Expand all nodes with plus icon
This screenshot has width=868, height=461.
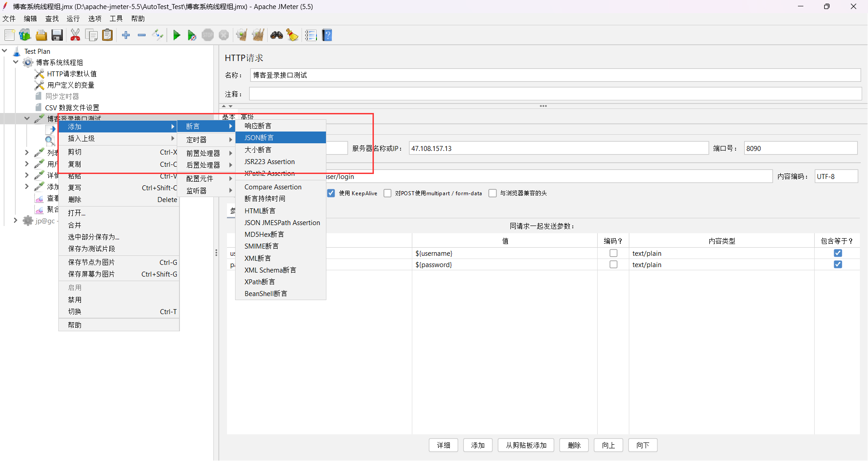click(x=126, y=35)
